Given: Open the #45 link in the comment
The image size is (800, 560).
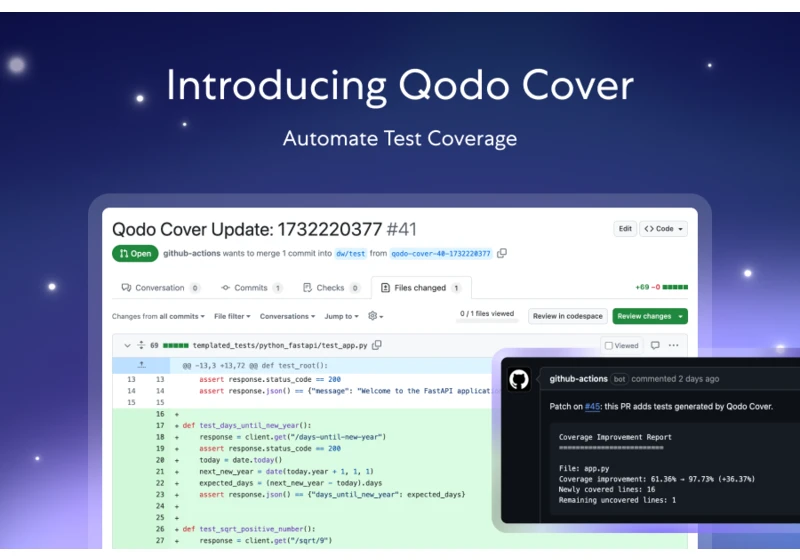Looking at the screenshot, I should pos(592,406).
